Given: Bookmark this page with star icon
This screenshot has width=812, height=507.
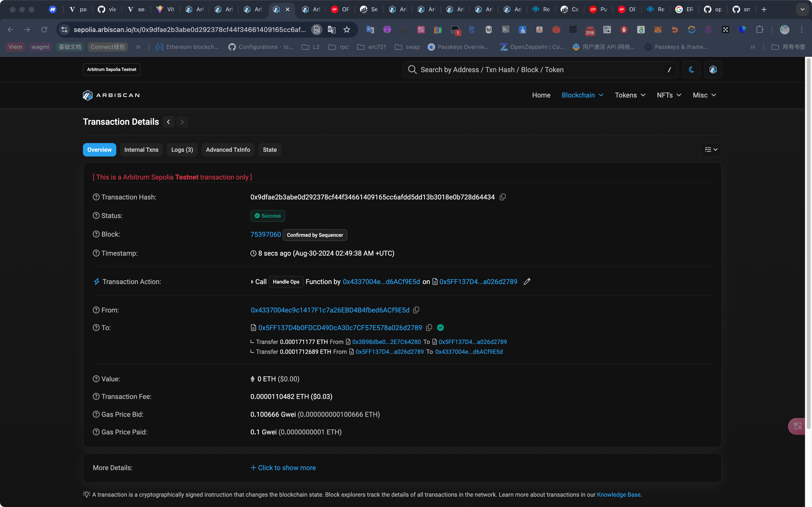Looking at the screenshot, I should (347, 30).
